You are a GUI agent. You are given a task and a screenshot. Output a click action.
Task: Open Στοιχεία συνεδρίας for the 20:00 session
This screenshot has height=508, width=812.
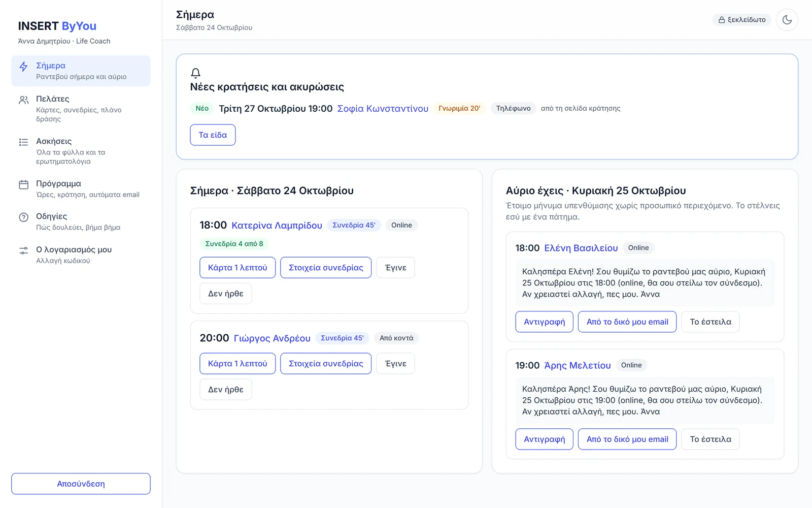(326, 364)
